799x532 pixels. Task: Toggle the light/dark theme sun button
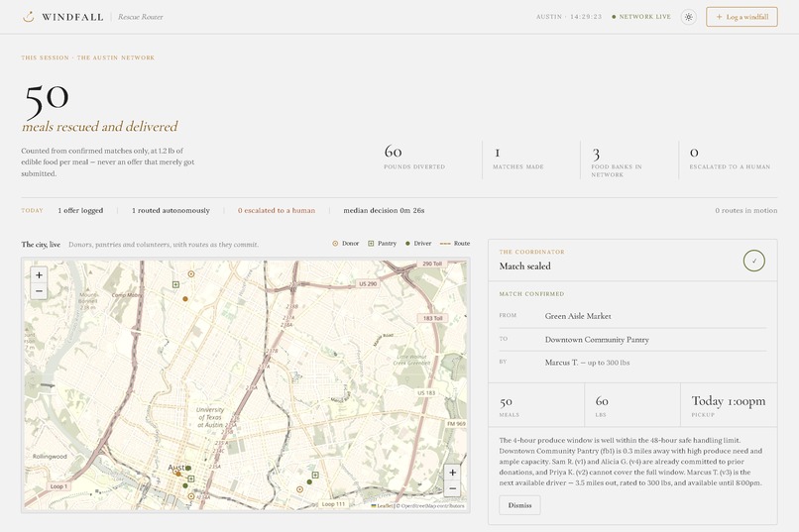(x=688, y=17)
